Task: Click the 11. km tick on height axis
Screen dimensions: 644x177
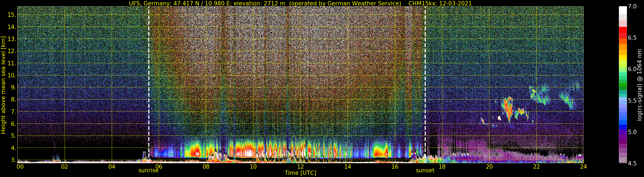Action: (x=12, y=63)
